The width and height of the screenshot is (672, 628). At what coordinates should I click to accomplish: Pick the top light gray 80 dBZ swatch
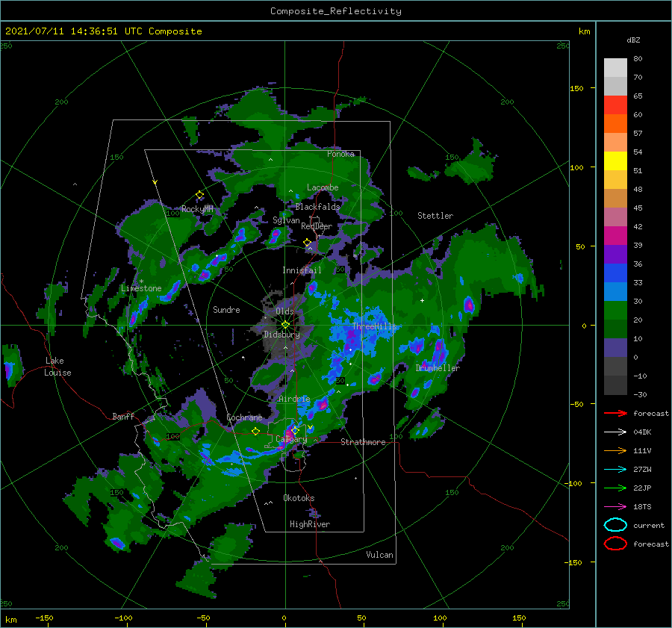(615, 67)
